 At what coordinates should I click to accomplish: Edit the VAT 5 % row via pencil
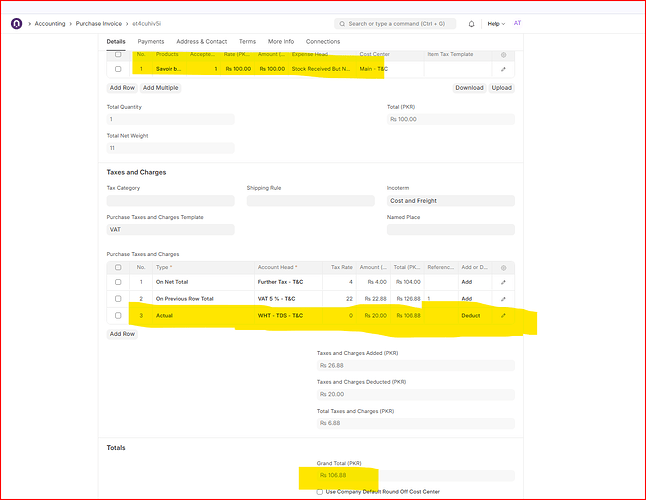503,299
